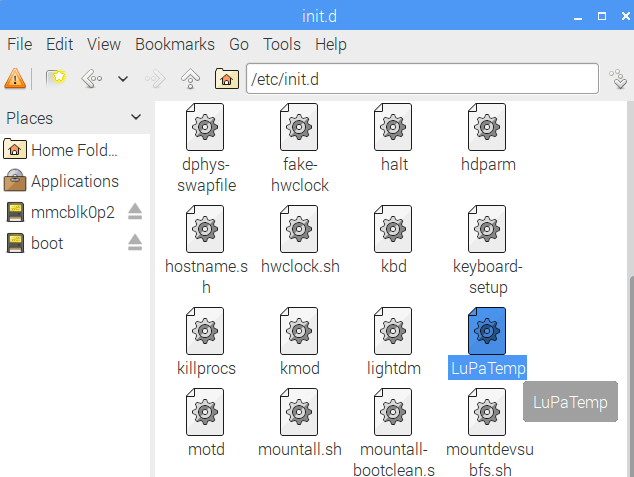The height and width of the screenshot is (477, 634).
Task: Click the 'kmod' file name label
Action: (300, 368)
